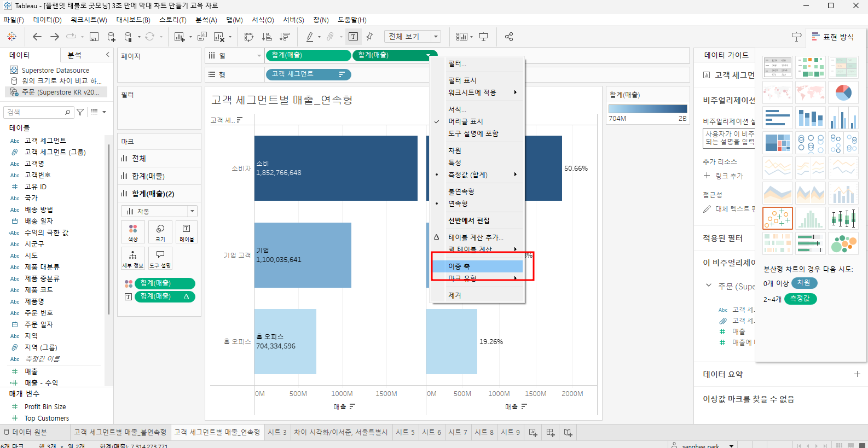Open the 전체 보기 fit dropdown
The height and width of the screenshot is (448, 868).
click(436, 37)
